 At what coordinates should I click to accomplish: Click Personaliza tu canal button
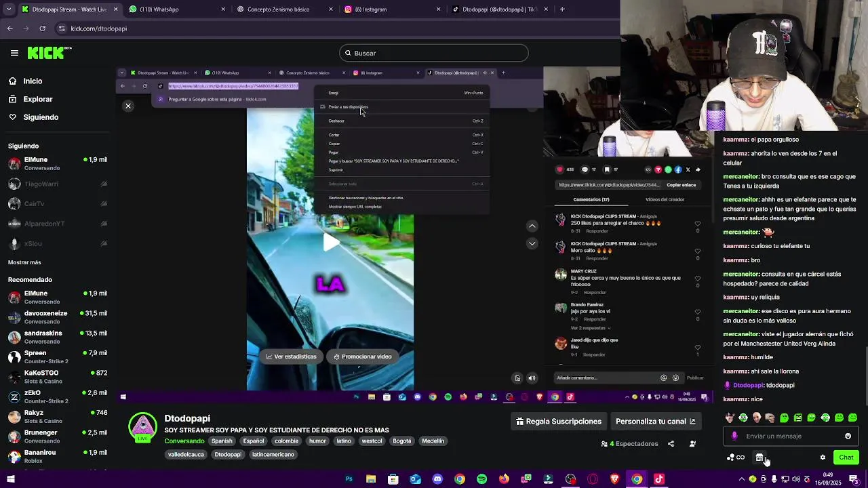[655, 422]
